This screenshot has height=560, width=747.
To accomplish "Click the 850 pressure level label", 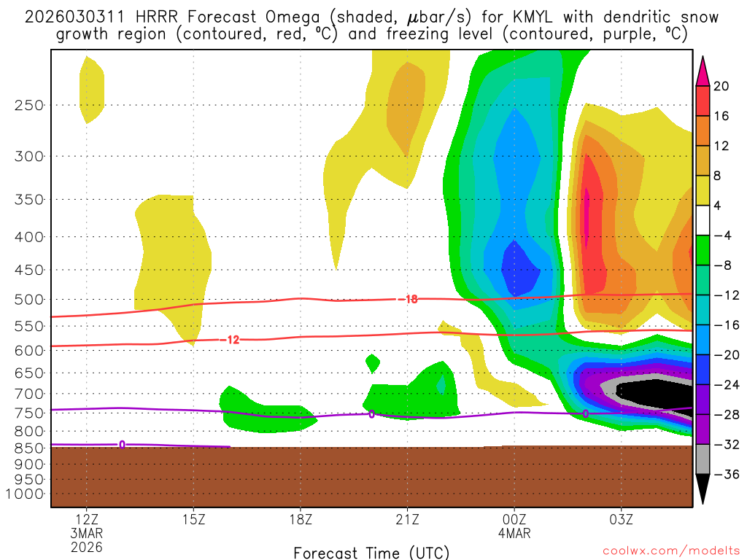I will 28,448.
